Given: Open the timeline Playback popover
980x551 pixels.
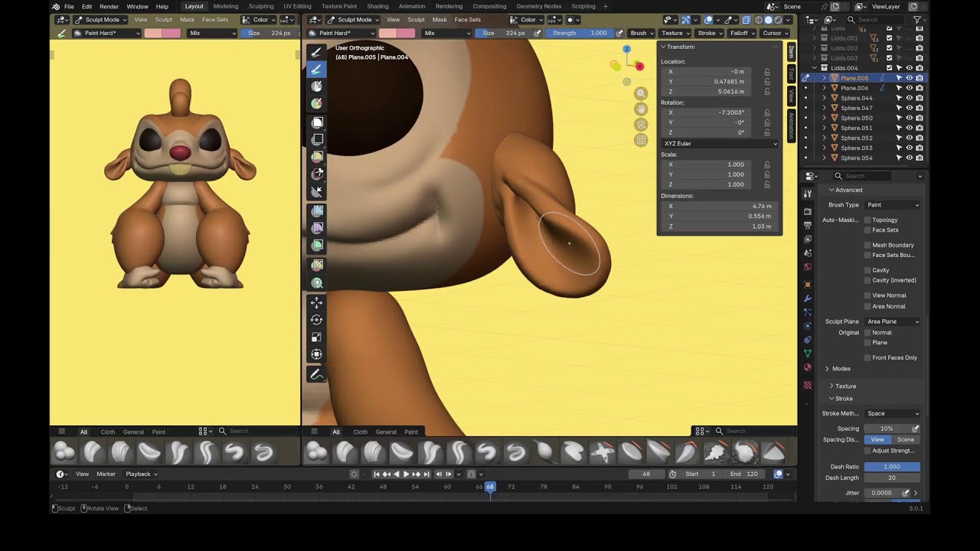Looking at the screenshot, I should (x=141, y=474).
